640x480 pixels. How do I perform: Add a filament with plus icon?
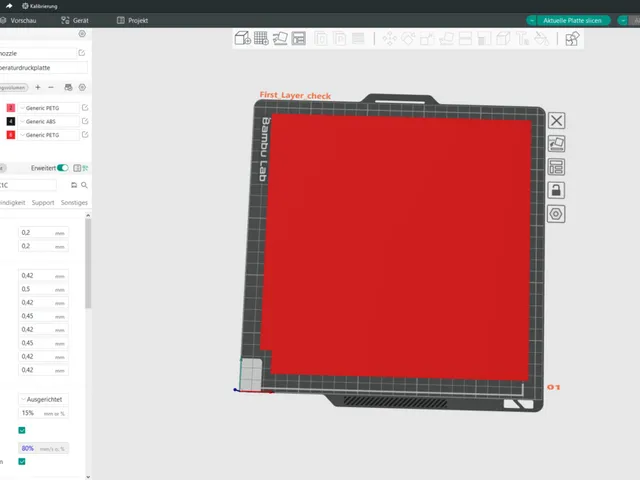pos(38,87)
